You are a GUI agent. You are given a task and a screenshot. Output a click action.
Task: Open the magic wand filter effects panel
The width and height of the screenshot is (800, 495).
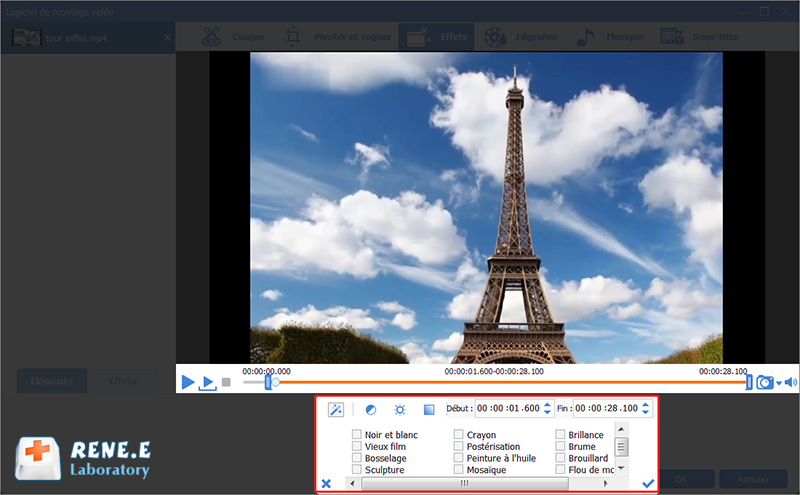tap(336, 409)
